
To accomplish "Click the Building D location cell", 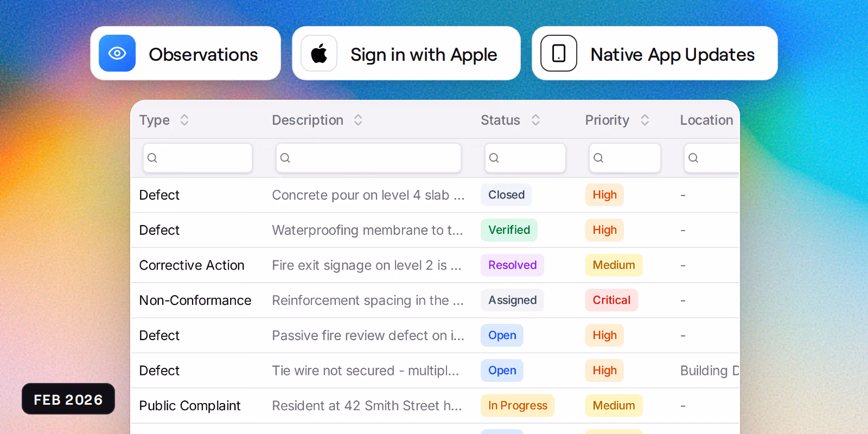I will tap(710, 371).
